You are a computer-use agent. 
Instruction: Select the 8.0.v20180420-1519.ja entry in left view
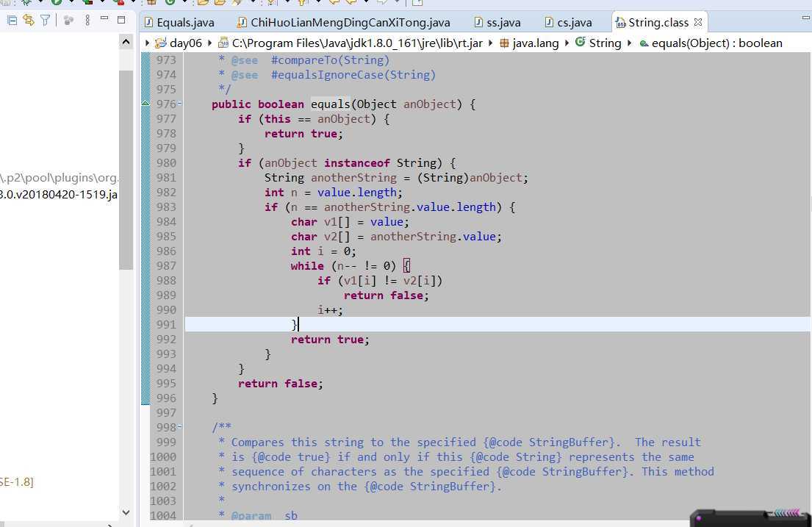click(59, 194)
